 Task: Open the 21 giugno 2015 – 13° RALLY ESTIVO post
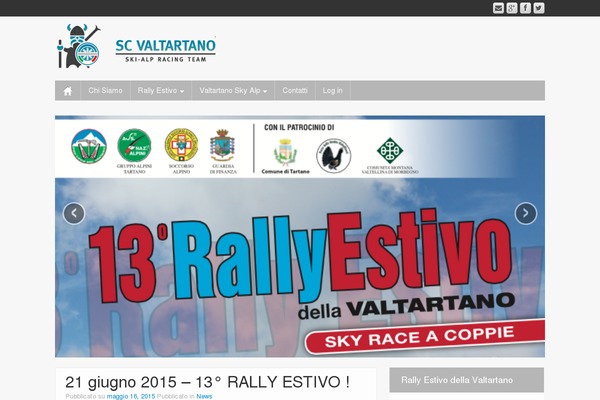click(x=207, y=382)
